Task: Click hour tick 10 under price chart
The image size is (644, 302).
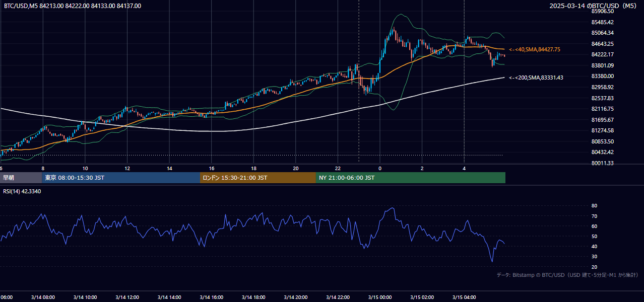Action: (85, 168)
